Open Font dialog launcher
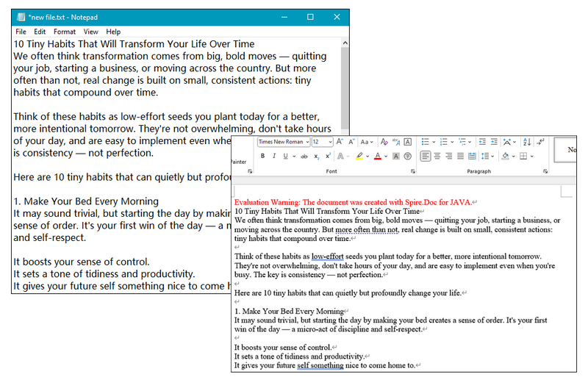The image size is (588, 388). (413, 171)
